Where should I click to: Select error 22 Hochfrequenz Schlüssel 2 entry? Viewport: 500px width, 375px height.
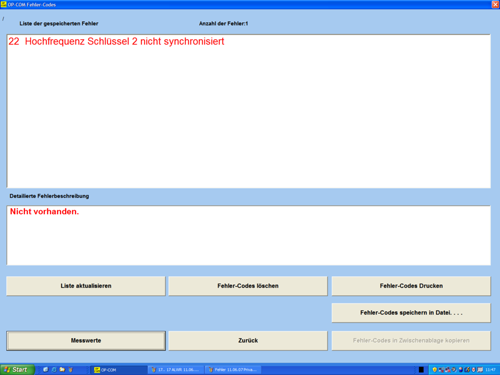tap(116, 41)
